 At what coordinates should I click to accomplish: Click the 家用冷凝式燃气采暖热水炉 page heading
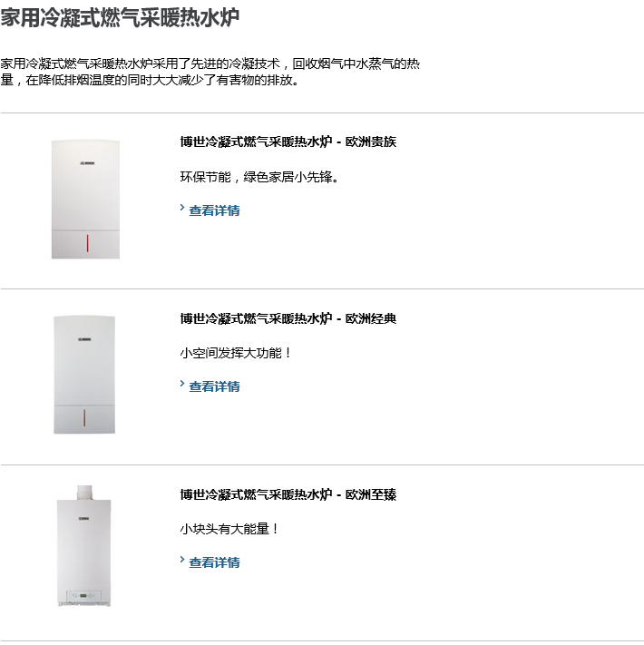120,17
